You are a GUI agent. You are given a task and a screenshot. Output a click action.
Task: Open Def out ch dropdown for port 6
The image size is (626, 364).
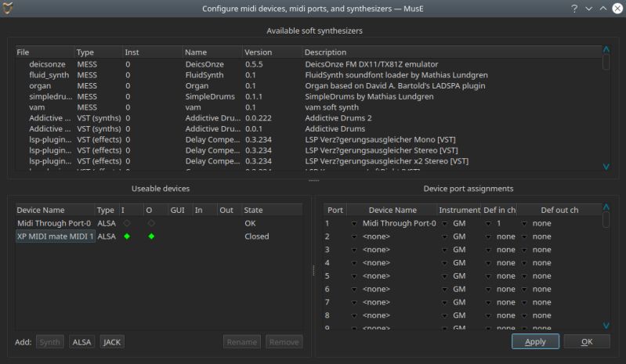[x=524, y=290]
